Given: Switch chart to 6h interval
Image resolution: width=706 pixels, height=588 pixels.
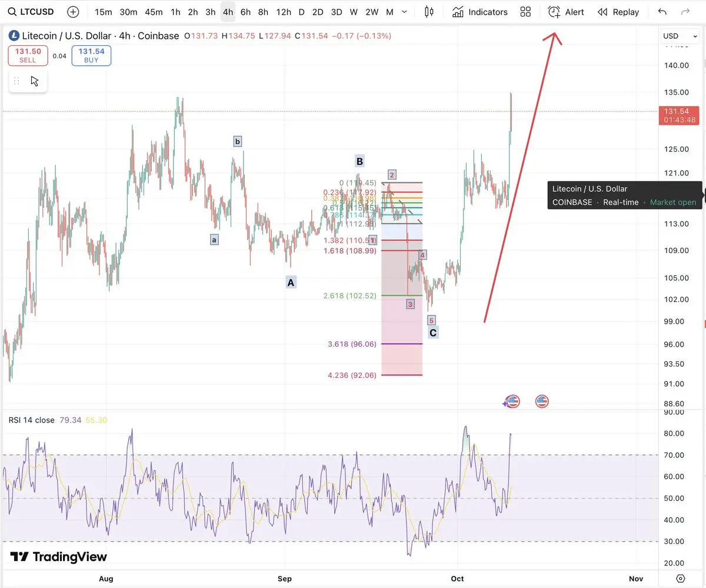Looking at the screenshot, I should (x=245, y=12).
